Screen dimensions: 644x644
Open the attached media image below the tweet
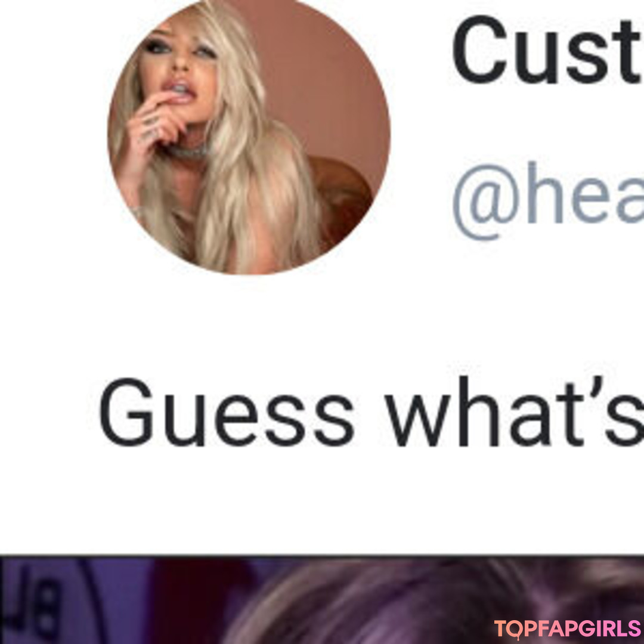pos(322,600)
